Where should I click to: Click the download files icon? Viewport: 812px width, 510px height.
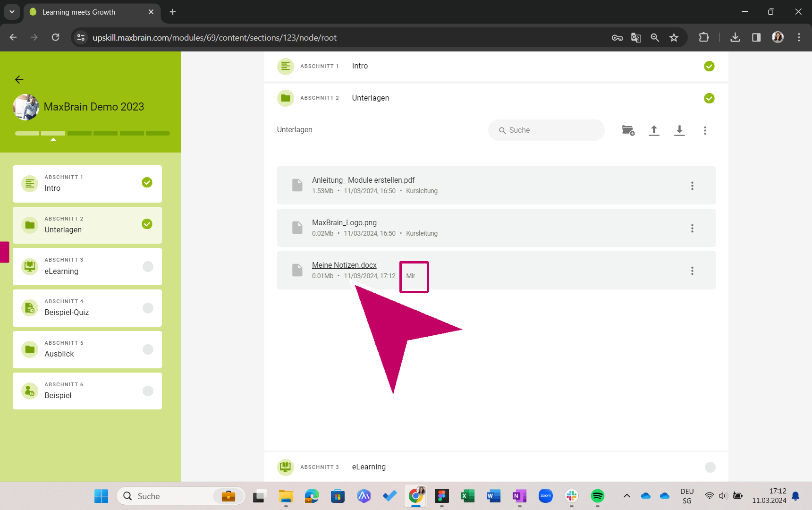pos(679,130)
